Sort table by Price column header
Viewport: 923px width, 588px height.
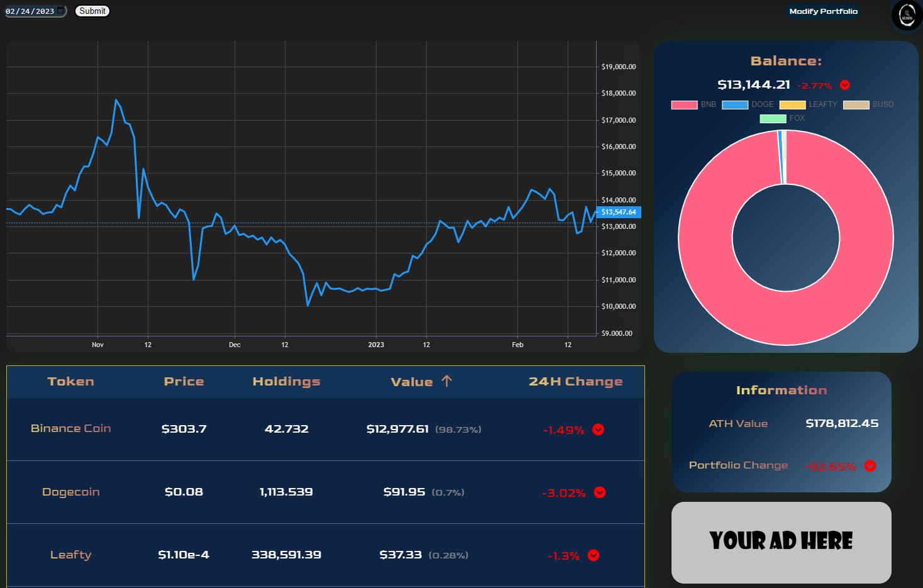coord(184,381)
